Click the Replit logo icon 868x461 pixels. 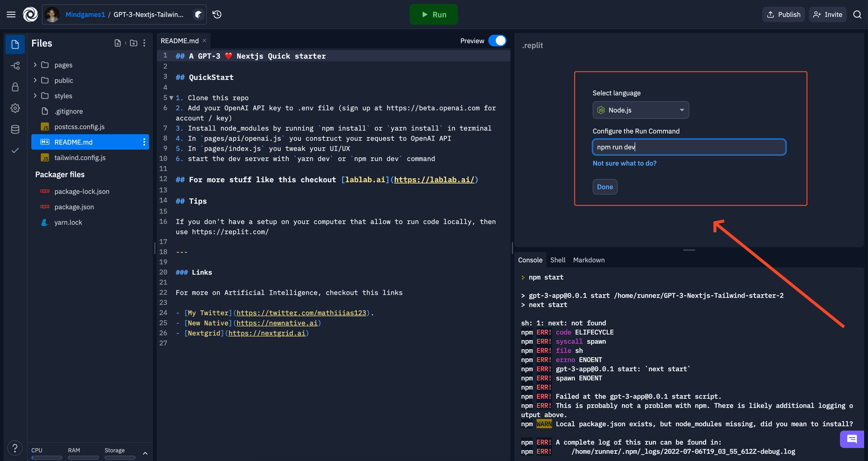(30, 14)
